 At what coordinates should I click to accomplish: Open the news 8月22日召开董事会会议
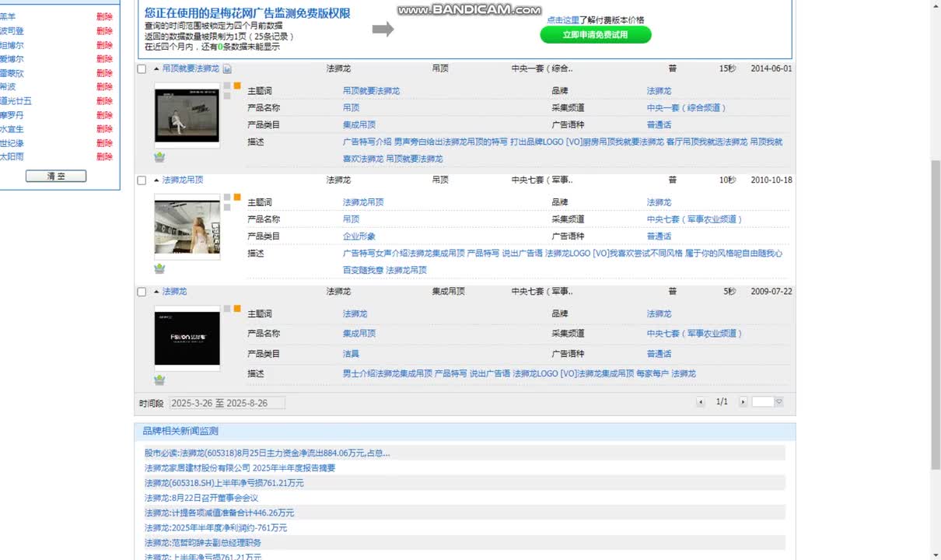201,498
